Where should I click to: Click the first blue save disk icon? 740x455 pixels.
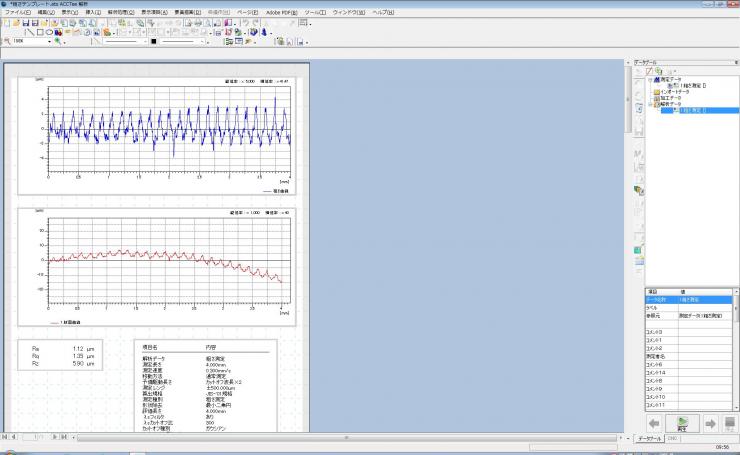coord(25,23)
